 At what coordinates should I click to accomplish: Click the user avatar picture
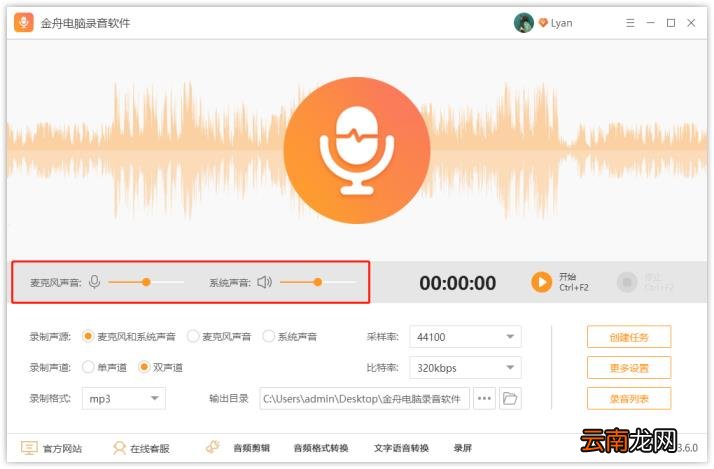pos(524,23)
